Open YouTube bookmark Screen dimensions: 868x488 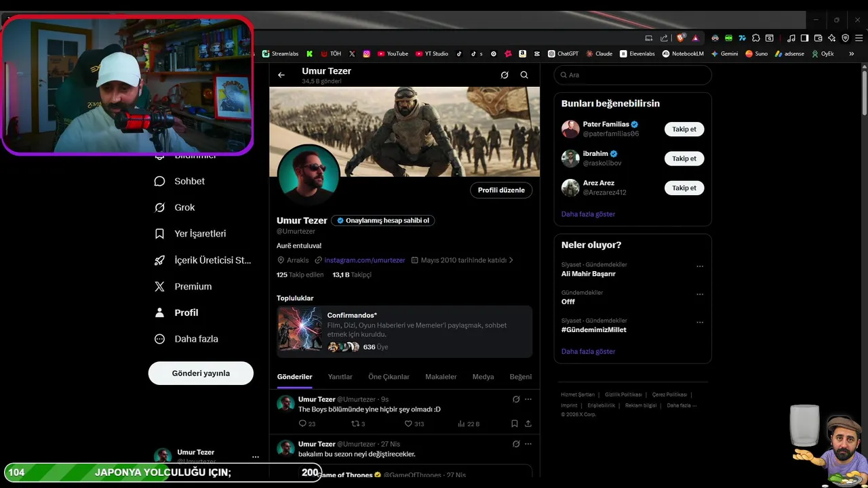pos(393,54)
